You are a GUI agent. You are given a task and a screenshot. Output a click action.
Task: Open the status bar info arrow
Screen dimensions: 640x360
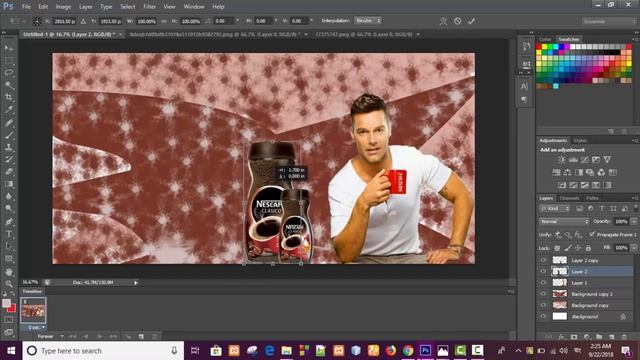coord(136,282)
